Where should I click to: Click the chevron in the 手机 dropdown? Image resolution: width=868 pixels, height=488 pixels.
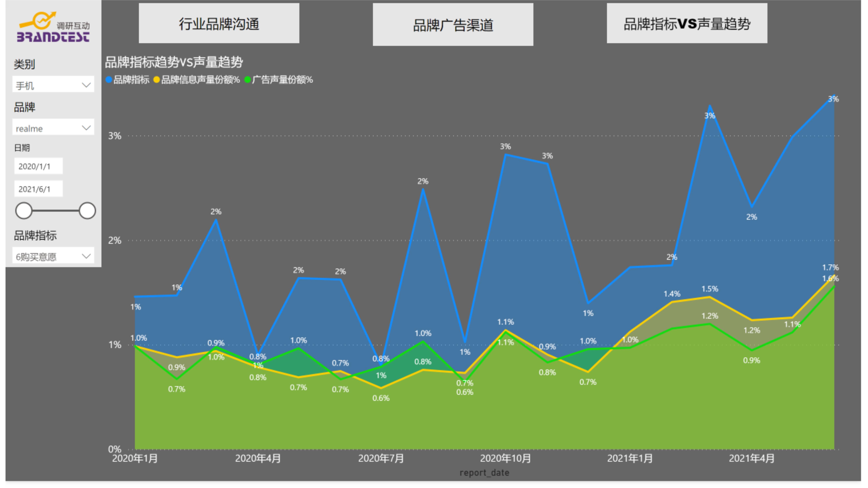pos(86,85)
